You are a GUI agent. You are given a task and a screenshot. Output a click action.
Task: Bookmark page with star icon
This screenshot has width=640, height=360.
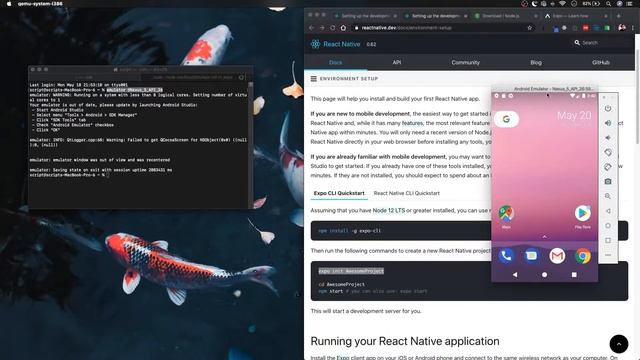(530, 28)
